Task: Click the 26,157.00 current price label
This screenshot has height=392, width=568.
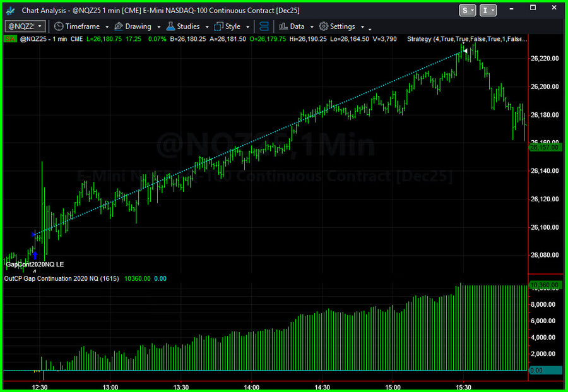Action: point(544,147)
